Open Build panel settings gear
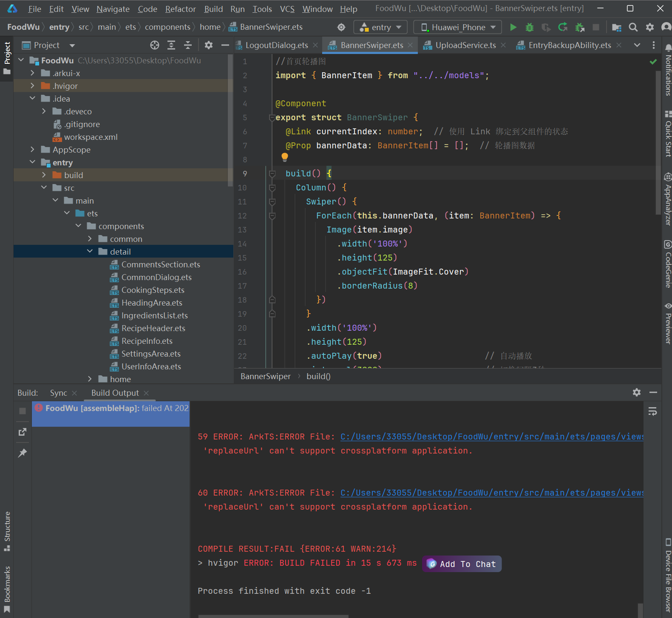This screenshot has height=618, width=672. (636, 392)
